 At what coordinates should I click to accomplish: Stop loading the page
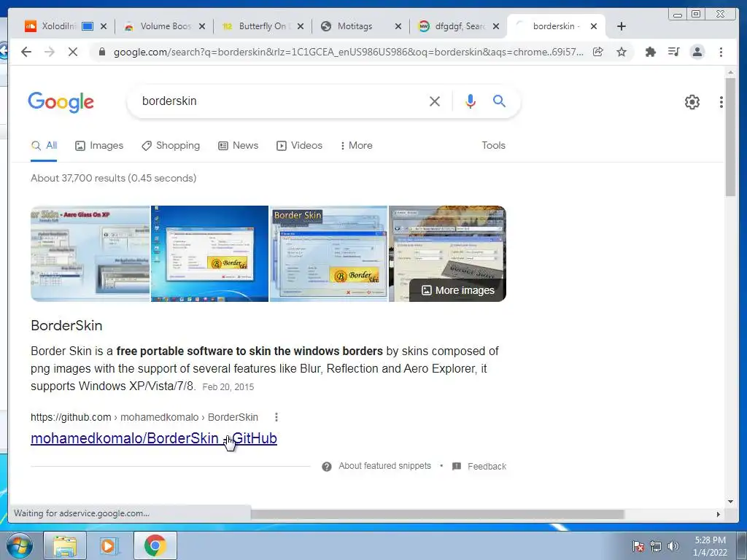click(73, 52)
